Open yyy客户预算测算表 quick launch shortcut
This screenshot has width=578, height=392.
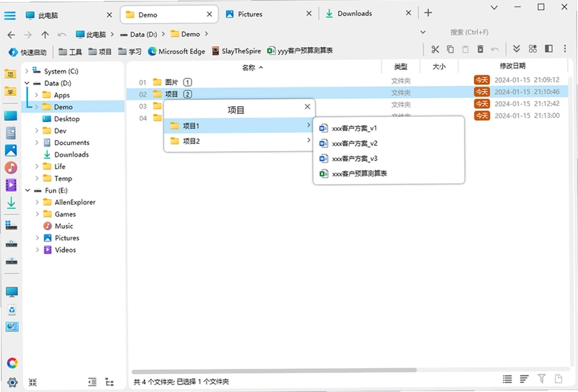point(300,51)
